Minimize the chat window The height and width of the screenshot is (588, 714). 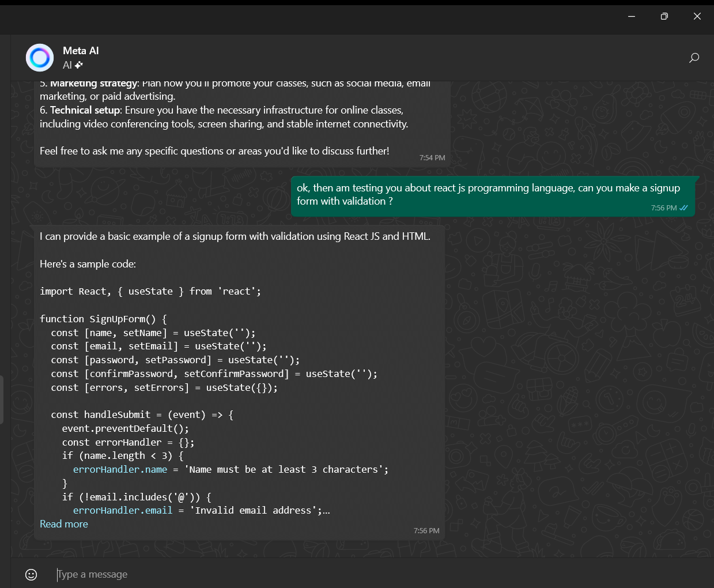(632, 16)
